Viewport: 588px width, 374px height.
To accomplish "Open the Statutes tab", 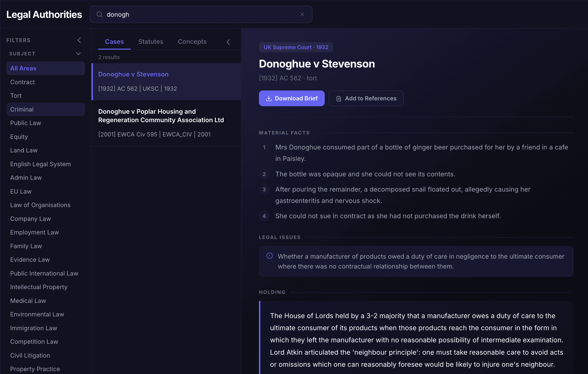I will [151, 42].
